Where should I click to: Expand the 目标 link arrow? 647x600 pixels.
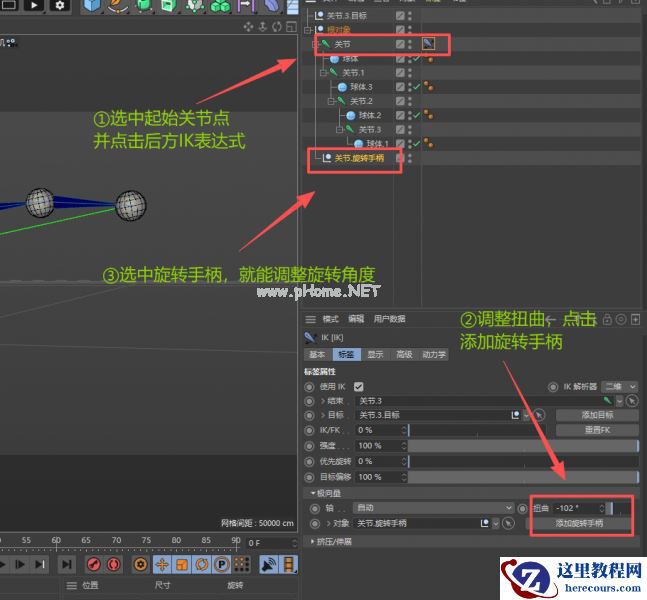[323, 415]
